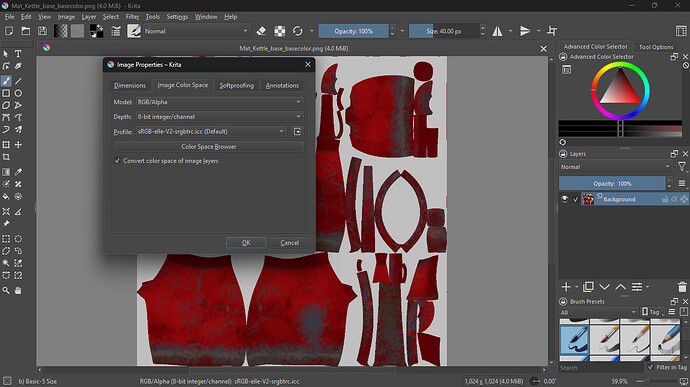690x387 pixels.
Task: Open the fill patterns picker
Action: click(x=77, y=31)
